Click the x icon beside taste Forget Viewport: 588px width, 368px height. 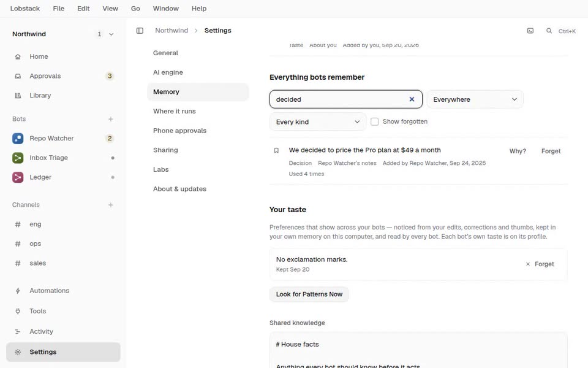[x=527, y=264]
